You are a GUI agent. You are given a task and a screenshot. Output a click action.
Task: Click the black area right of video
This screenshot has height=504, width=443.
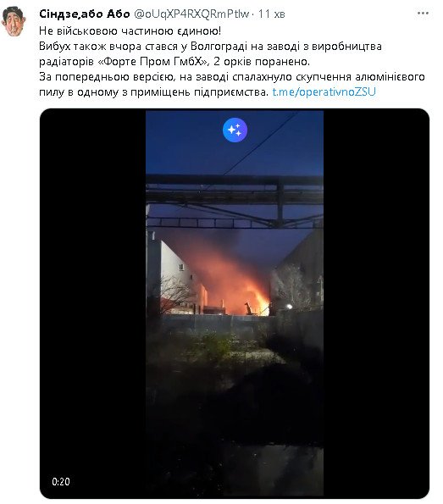[x=376, y=304]
